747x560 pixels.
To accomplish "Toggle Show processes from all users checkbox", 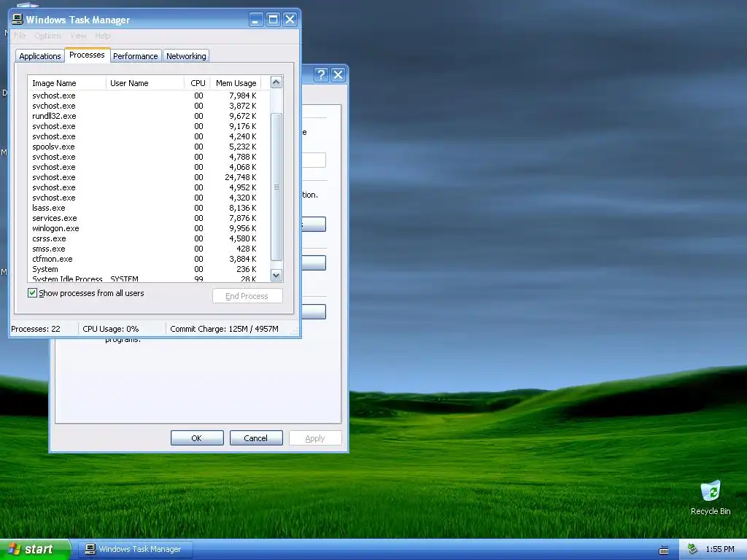I will [x=32, y=293].
